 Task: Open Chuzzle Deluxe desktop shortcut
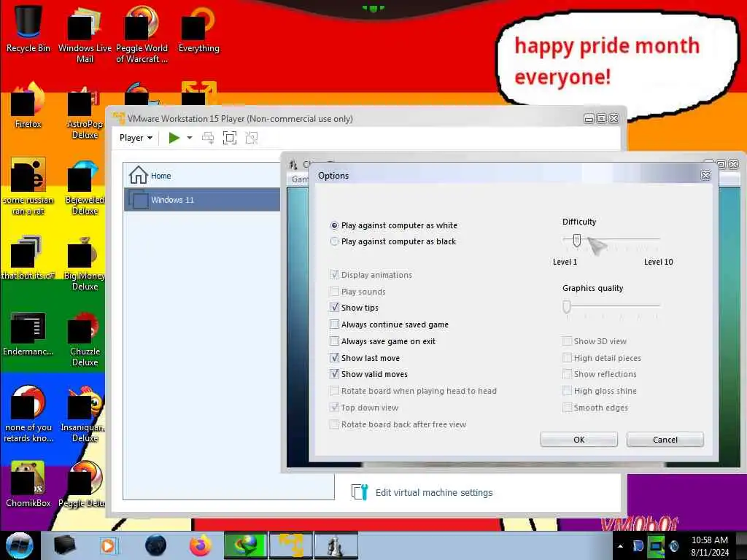pos(85,338)
